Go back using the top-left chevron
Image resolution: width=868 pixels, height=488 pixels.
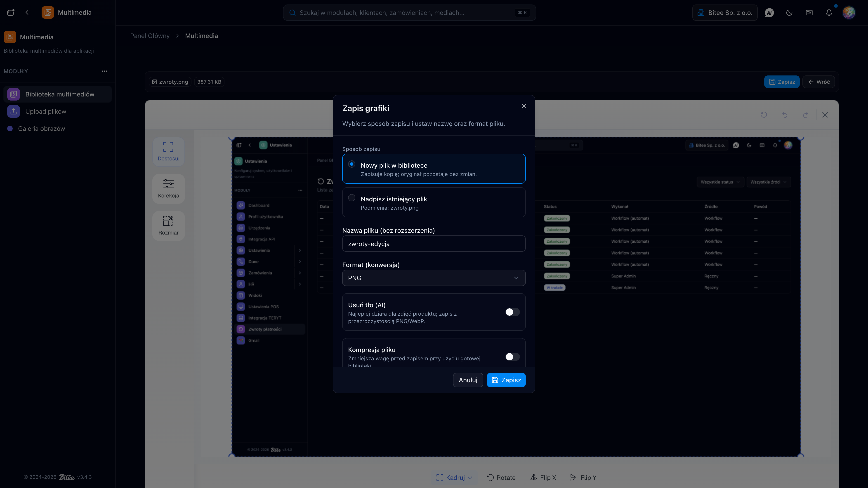click(27, 12)
